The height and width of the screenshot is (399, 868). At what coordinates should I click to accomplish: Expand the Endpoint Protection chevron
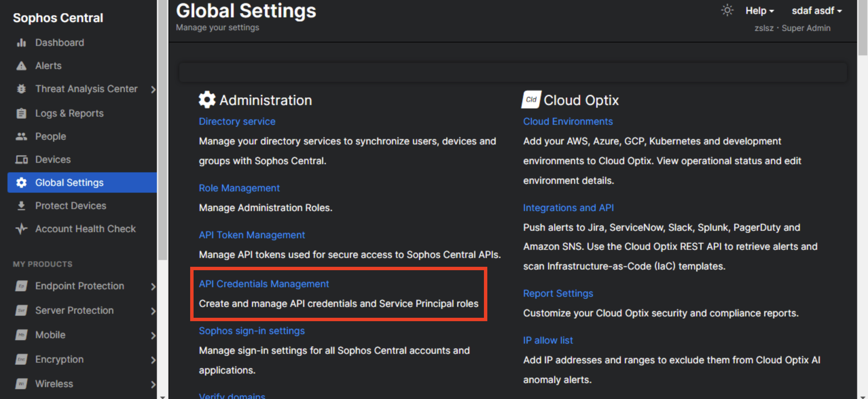pyautogui.click(x=153, y=287)
